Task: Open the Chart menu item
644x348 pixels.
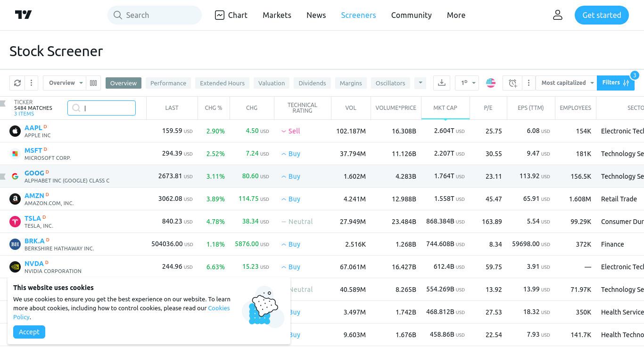Action: coord(231,15)
